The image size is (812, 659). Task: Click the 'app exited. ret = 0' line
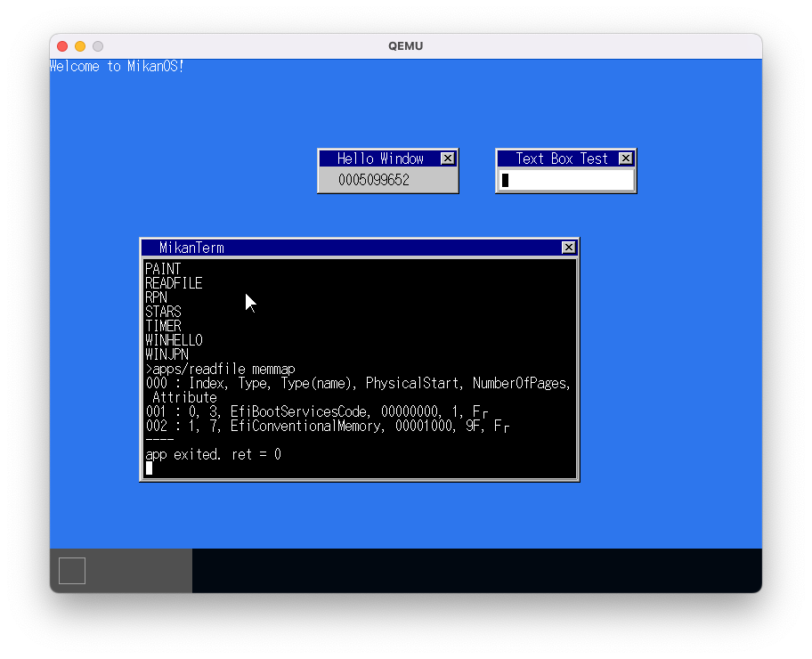click(x=214, y=454)
